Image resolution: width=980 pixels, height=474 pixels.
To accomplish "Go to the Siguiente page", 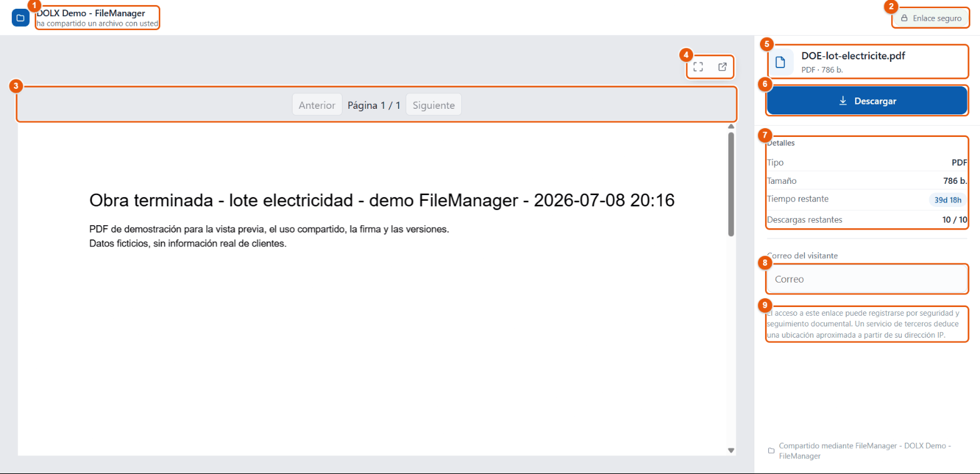I will pyautogui.click(x=434, y=104).
